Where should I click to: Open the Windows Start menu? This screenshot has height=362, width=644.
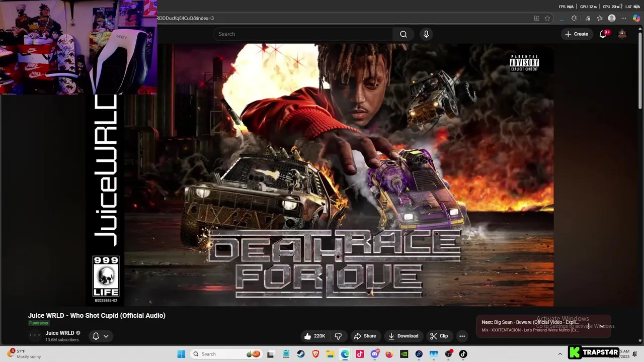pos(181,354)
